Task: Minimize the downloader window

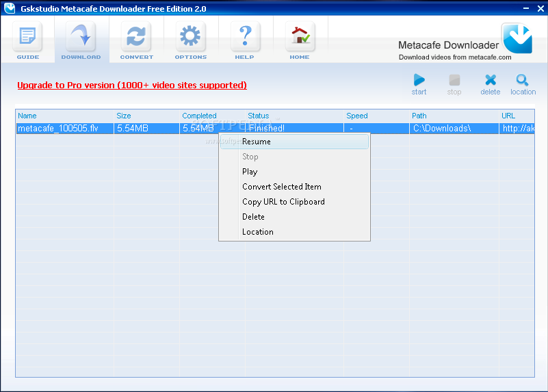Action: pyautogui.click(x=526, y=8)
